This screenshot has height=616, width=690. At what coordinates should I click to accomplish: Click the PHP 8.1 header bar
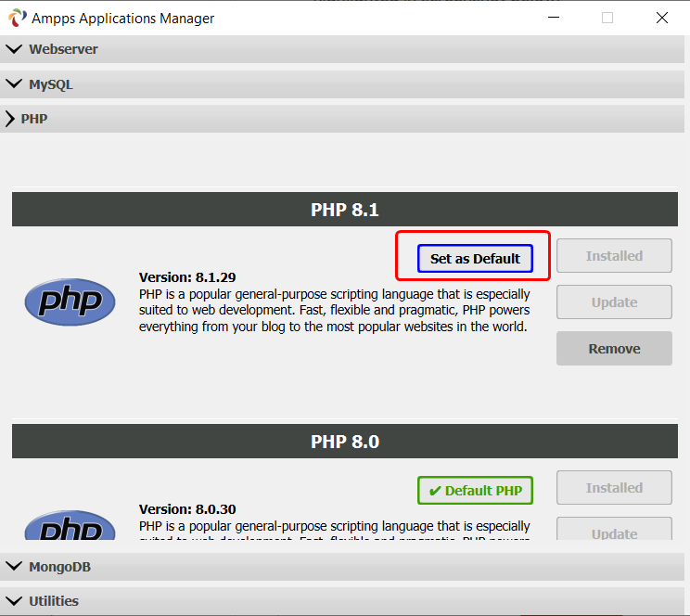click(345, 209)
